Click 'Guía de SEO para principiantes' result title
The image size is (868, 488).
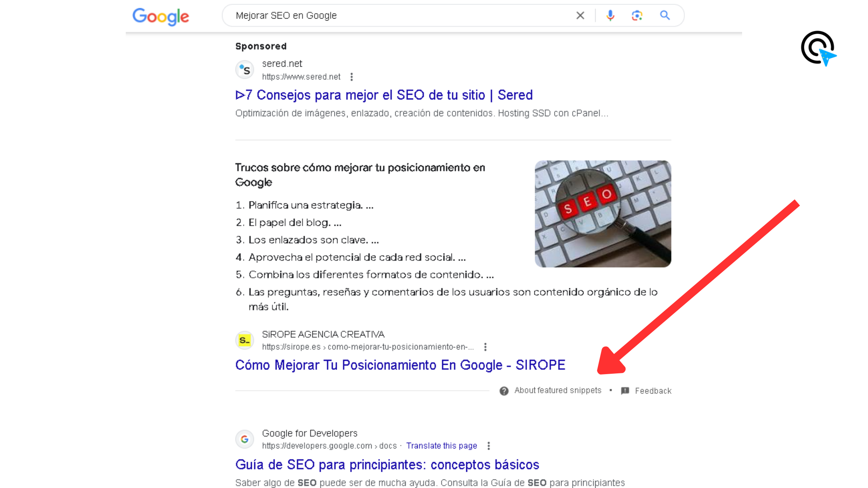point(387,464)
